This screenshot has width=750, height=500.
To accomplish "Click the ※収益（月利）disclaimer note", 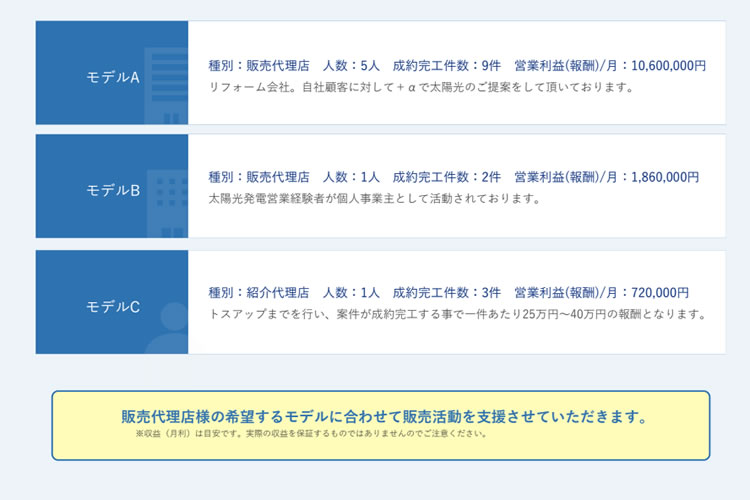I will pyautogui.click(x=311, y=434).
